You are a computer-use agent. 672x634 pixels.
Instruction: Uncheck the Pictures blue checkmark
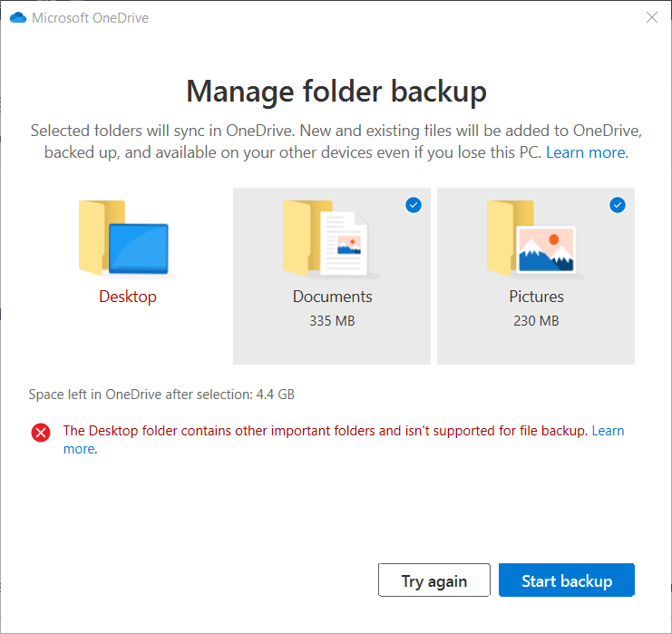coord(618,205)
